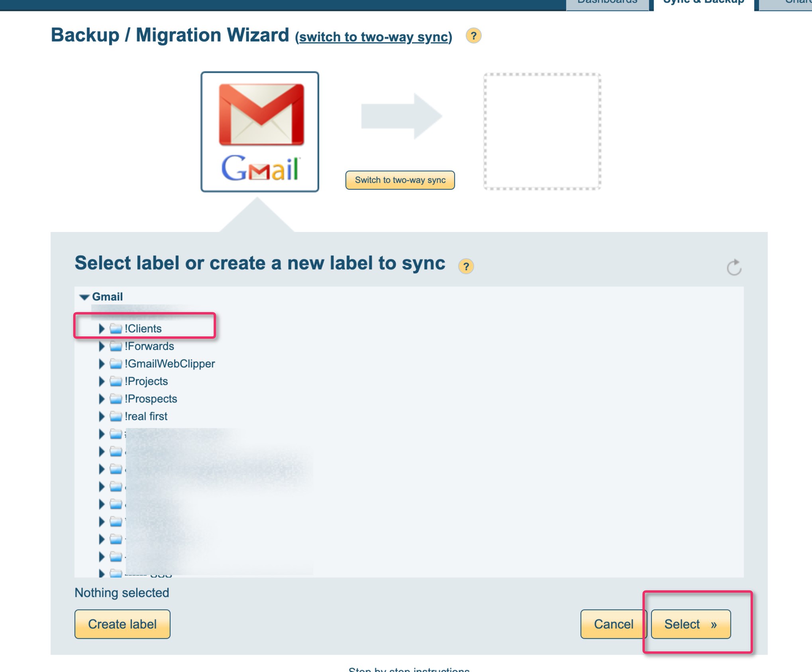Expand the !GmailWebClipper label
Screen dimensions: 812x672
point(102,364)
